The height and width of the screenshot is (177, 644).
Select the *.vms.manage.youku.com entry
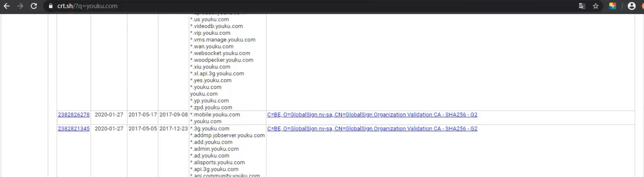pyautogui.click(x=223, y=40)
